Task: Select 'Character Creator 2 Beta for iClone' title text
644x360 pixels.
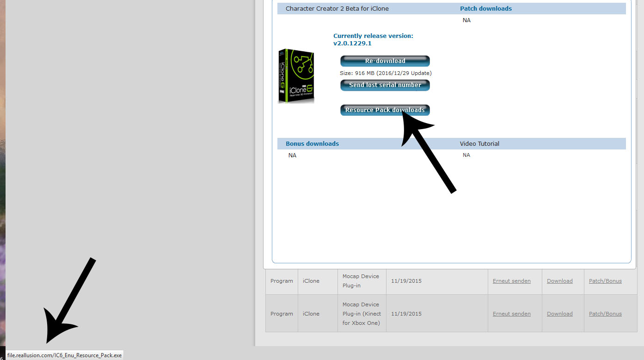Action: [x=337, y=8]
